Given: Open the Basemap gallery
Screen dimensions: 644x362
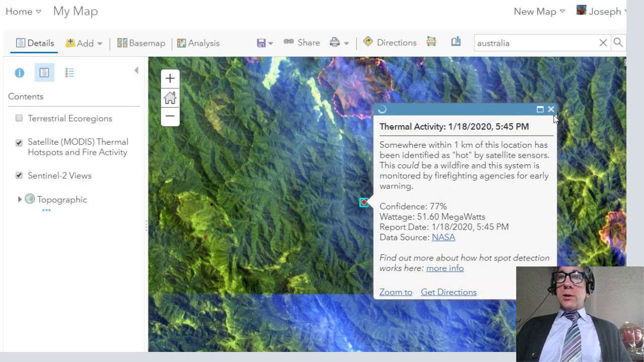Looking at the screenshot, I should tap(141, 43).
